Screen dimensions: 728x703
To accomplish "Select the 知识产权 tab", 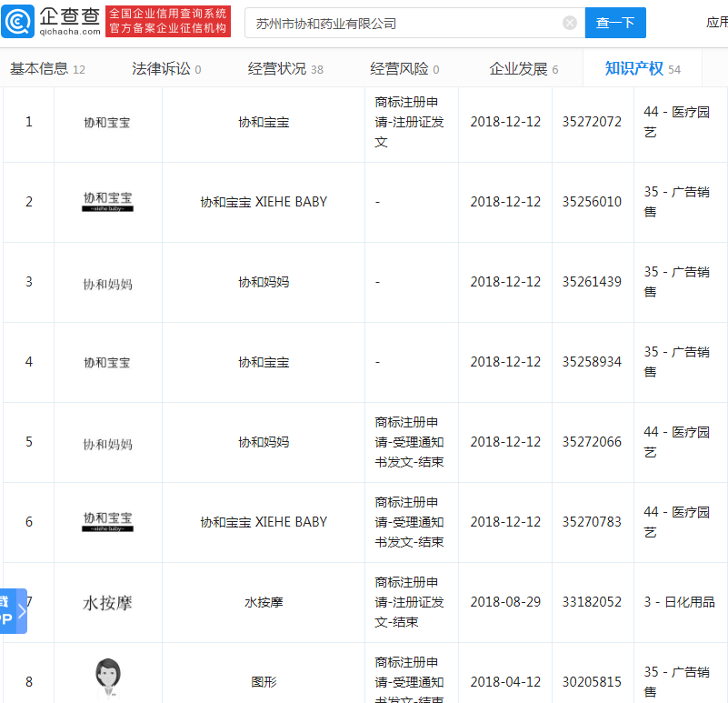I will [x=643, y=69].
